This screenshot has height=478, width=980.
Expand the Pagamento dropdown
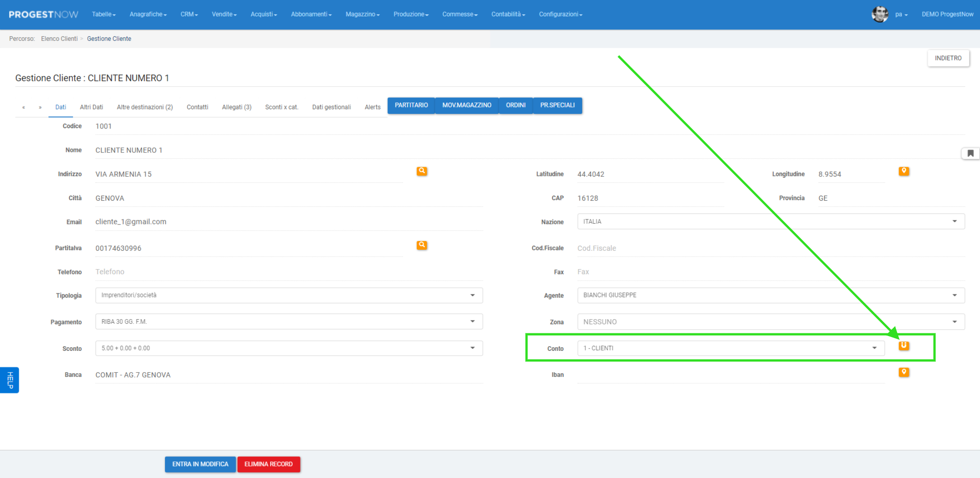(289, 322)
